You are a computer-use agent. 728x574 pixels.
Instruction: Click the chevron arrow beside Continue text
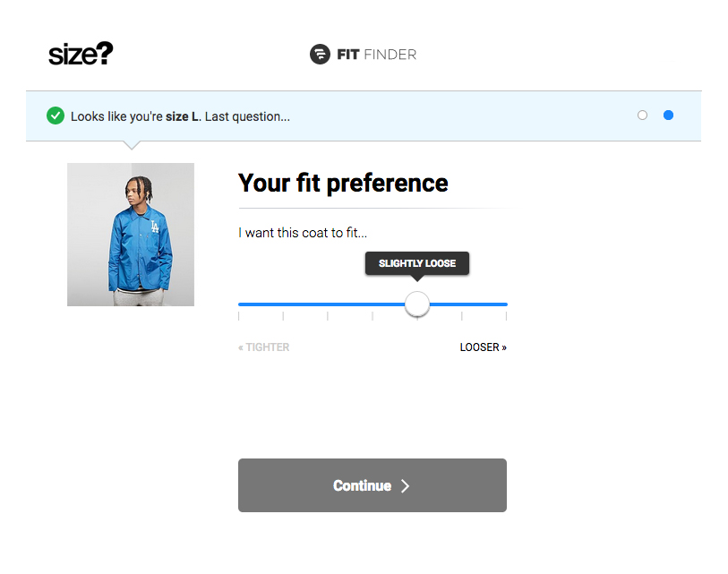point(405,485)
